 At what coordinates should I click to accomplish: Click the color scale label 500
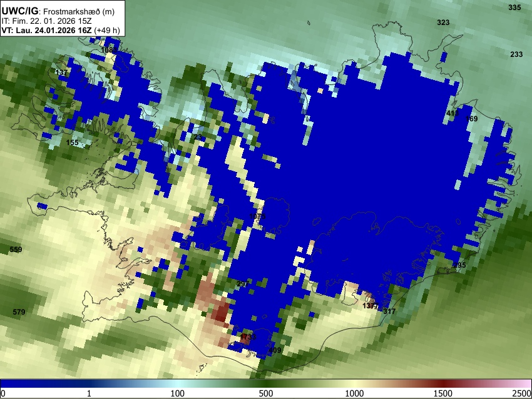pyautogui.click(x=266, y=393)
